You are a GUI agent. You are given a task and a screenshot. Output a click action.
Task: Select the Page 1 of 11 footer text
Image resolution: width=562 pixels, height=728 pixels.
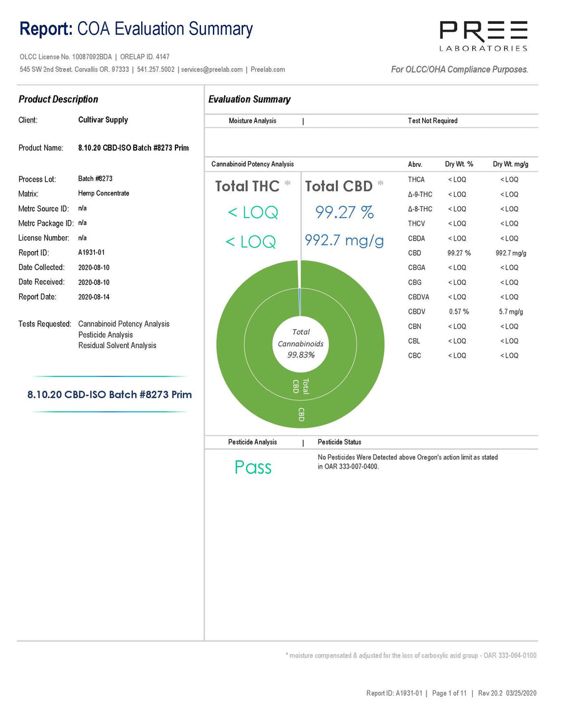tap(449, 693)
